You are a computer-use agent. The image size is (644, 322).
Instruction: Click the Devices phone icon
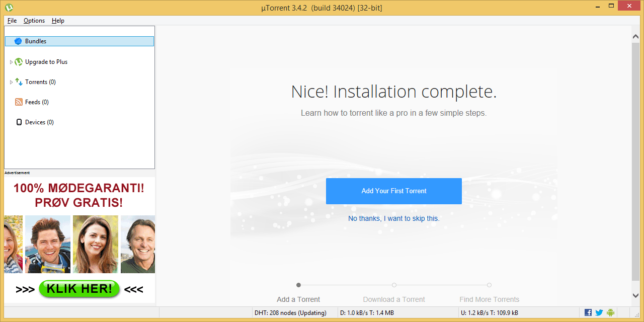[19, 122]
